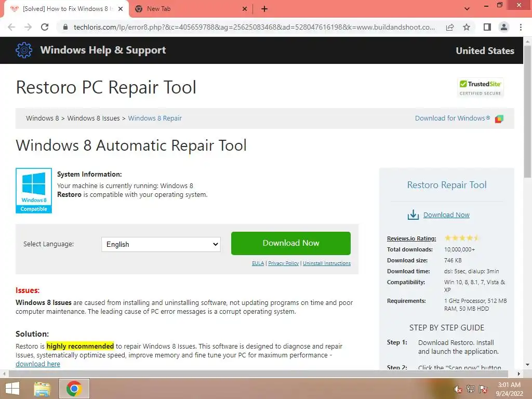Image resolution: width=532 pixels, height=399 pixels.
Task: Click the '10,000,000+' total downloads value
Action: click(x=459, y=249)
